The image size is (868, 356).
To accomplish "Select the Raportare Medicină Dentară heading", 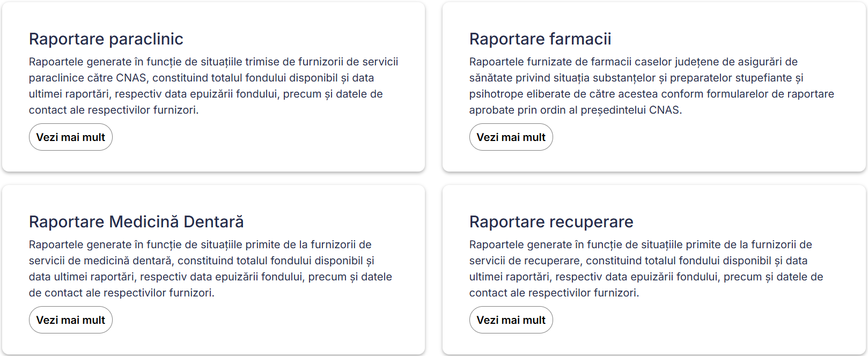I will tap(136, 222).
